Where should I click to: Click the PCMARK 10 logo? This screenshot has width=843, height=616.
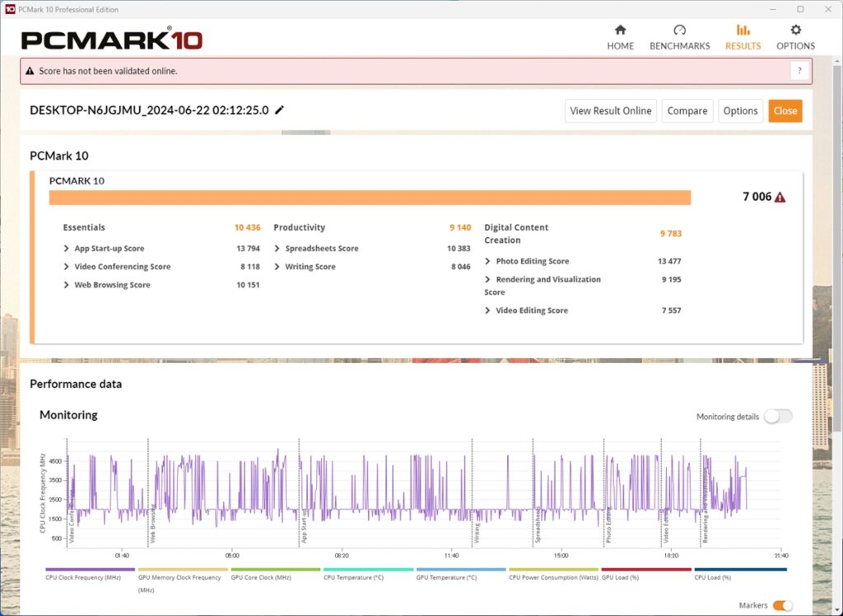(112, 40)
